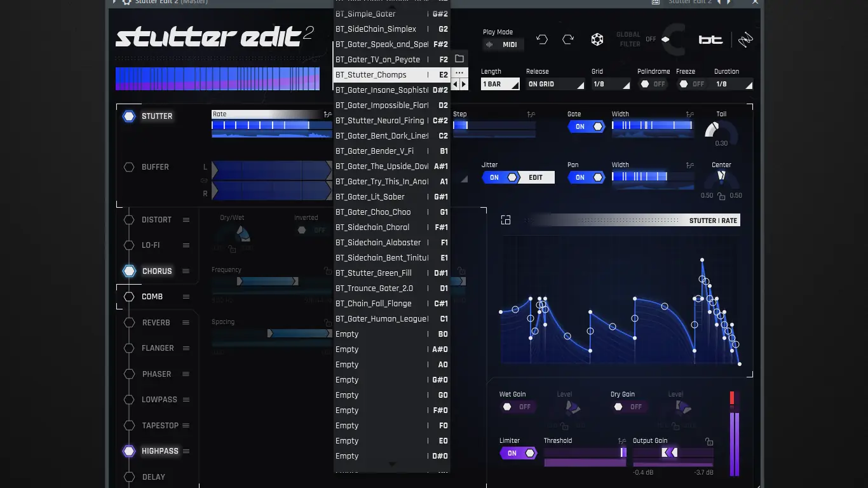
Task: Toggle the STUTTER module on/off
Action: (x=129, y=116)
